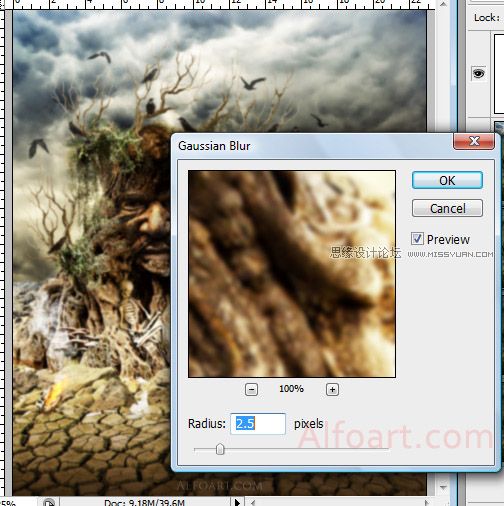Click the Radius value input field
Screen dimensions: 504x506
pyautogui.click(x=258, y=424)
